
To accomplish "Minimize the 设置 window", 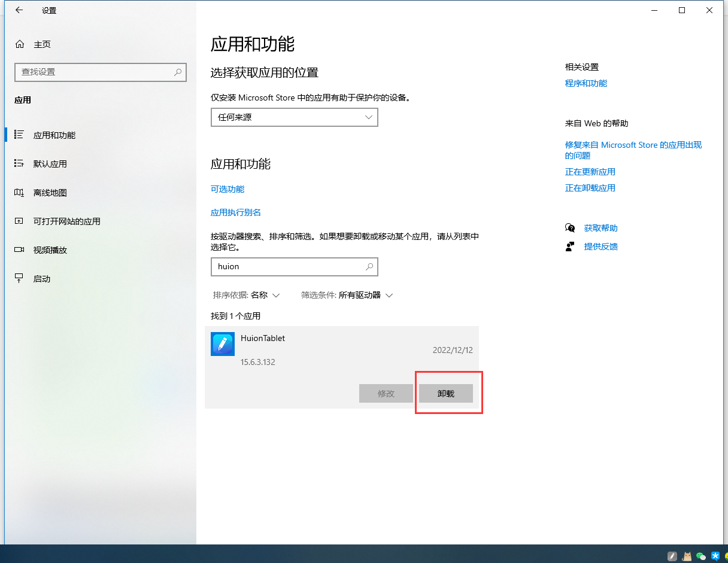I will click(654, 10).
